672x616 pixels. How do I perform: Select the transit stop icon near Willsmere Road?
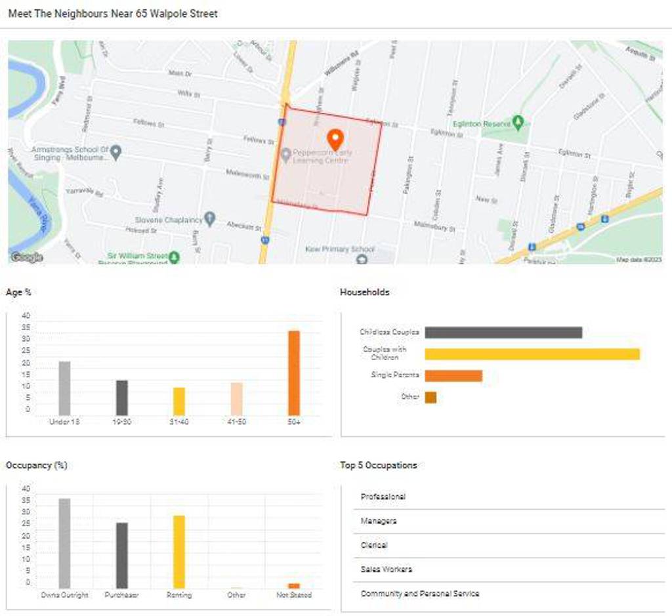(x=282, y=121)
